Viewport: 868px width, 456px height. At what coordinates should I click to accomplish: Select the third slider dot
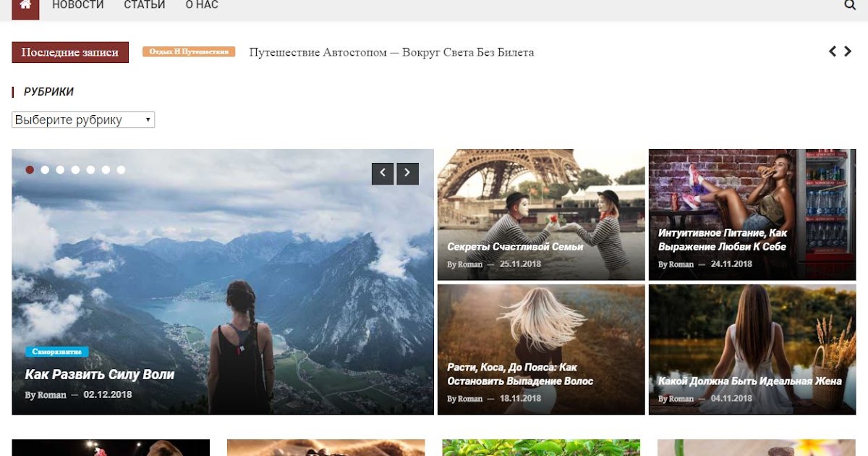click(60, 169)
